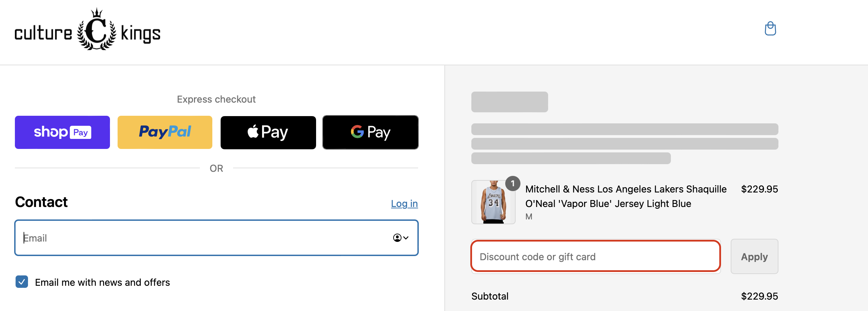The height and width of the screenshot is (311, 868).
Task: Open the shopping bag icon
Action: [771, 29]
